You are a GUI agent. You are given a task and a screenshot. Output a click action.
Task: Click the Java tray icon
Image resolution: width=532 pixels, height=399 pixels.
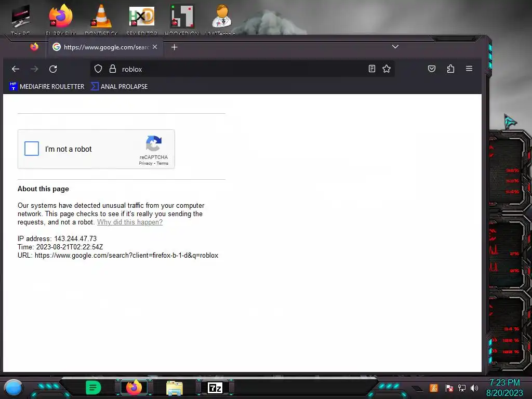click(434, 388)
